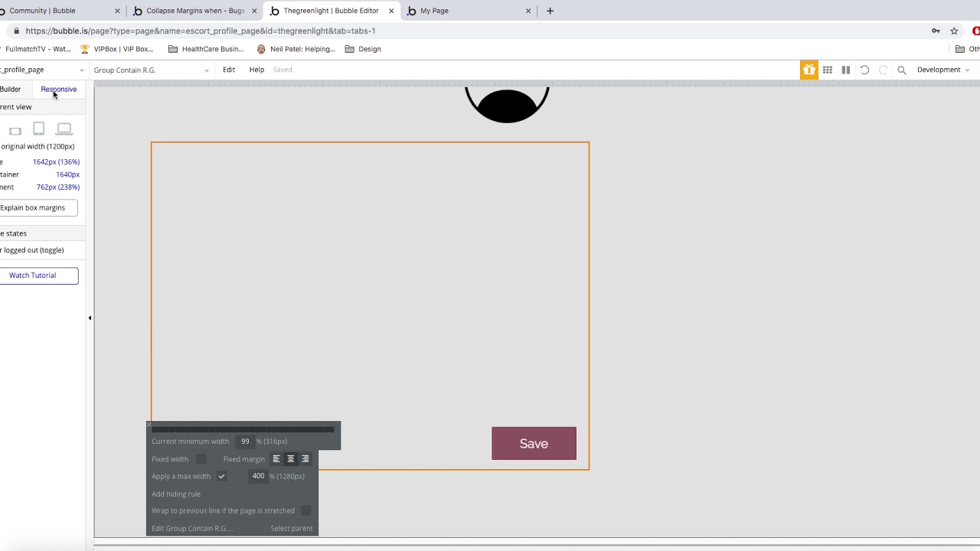This screenshot has width=980, height=551.
Task: Select the landscape phone view icon
Action: pos(15,132)
